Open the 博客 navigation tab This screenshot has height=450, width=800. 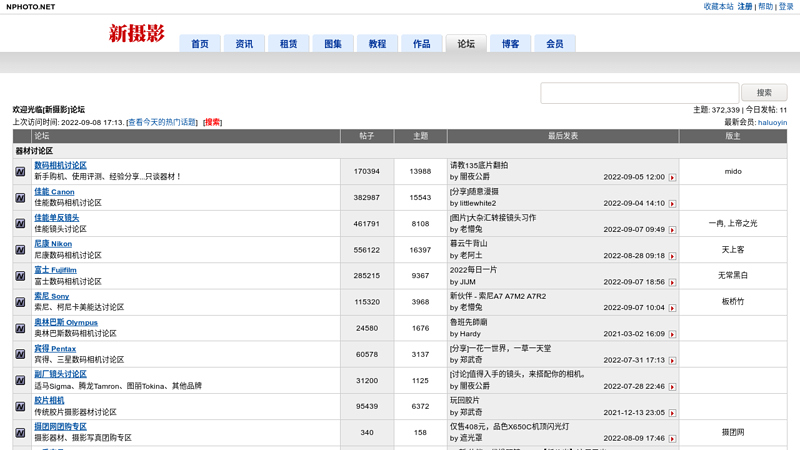tap(511, 44)
